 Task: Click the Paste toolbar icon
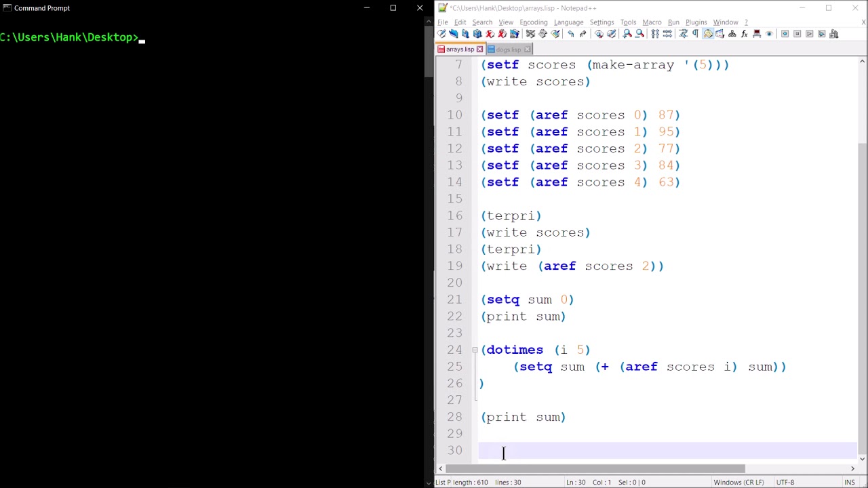point(555,34)
